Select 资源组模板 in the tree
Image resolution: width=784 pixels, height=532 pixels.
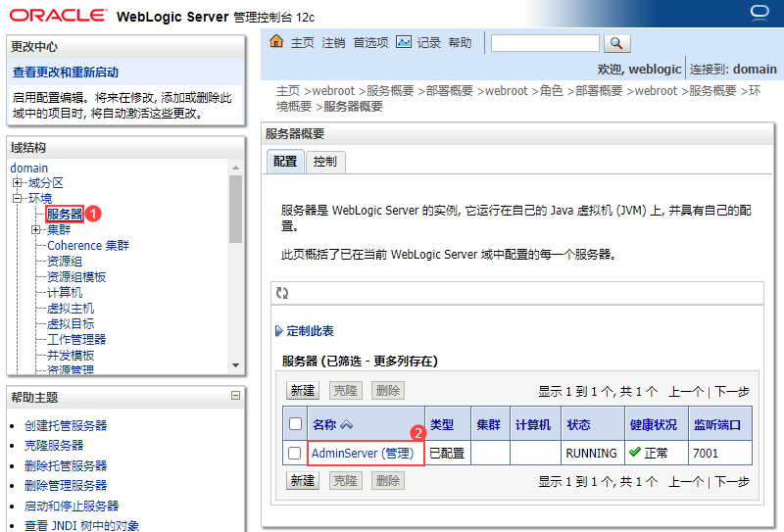[x=76, y=277]
